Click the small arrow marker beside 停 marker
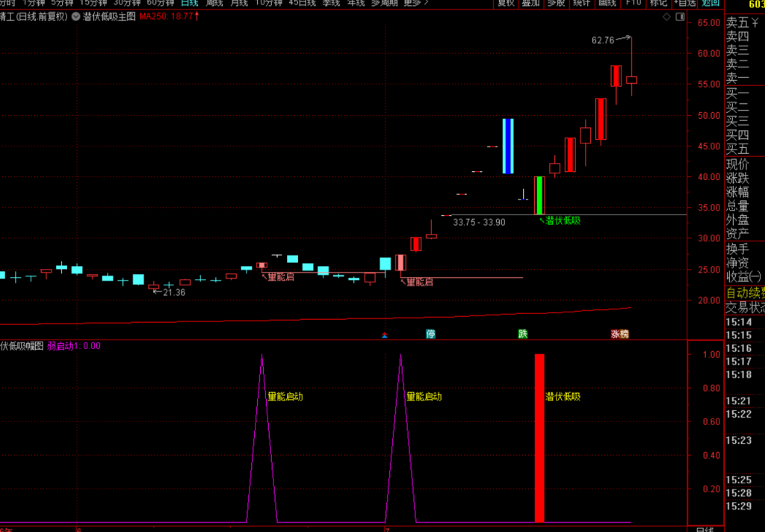765x532 pixels. click(385, 335)
